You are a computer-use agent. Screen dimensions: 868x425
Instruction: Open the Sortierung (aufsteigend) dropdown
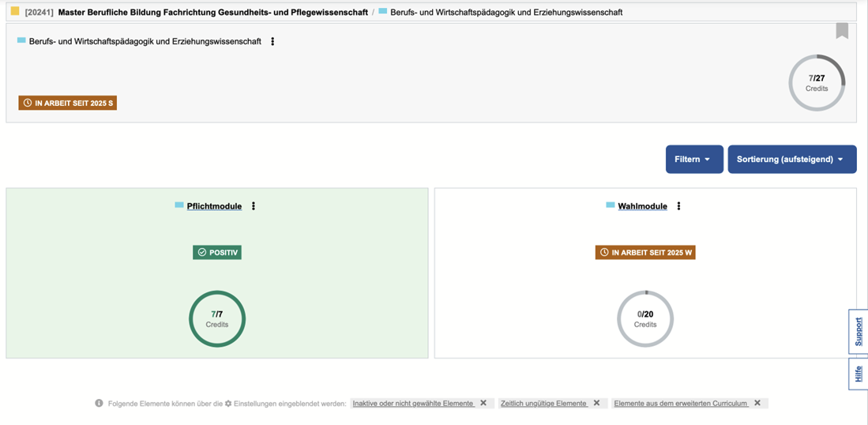[791, 159]
